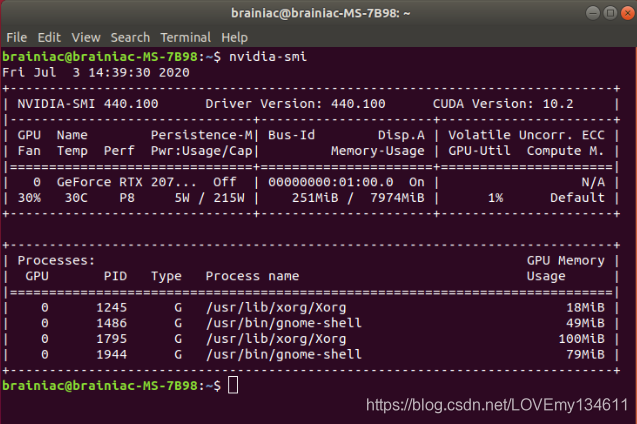The width and height of the screenshot is (637, 424).
Task: Click PID '1486' in the process table
Action: point(112,323)
